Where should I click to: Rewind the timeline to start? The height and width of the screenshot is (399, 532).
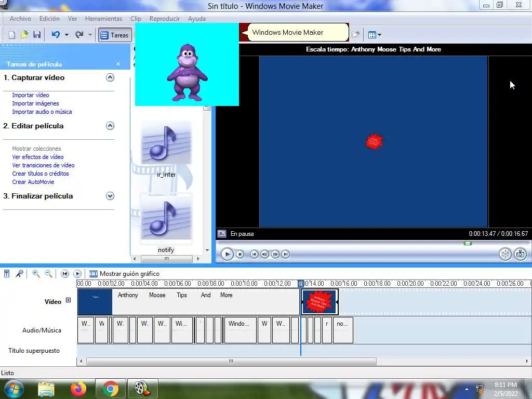(65, 273)
